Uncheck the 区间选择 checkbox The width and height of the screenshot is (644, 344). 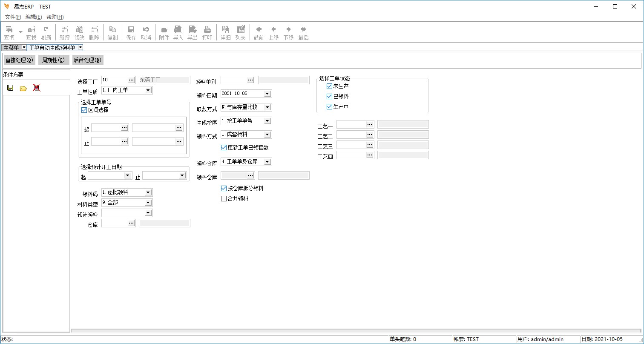coord(84,110)
